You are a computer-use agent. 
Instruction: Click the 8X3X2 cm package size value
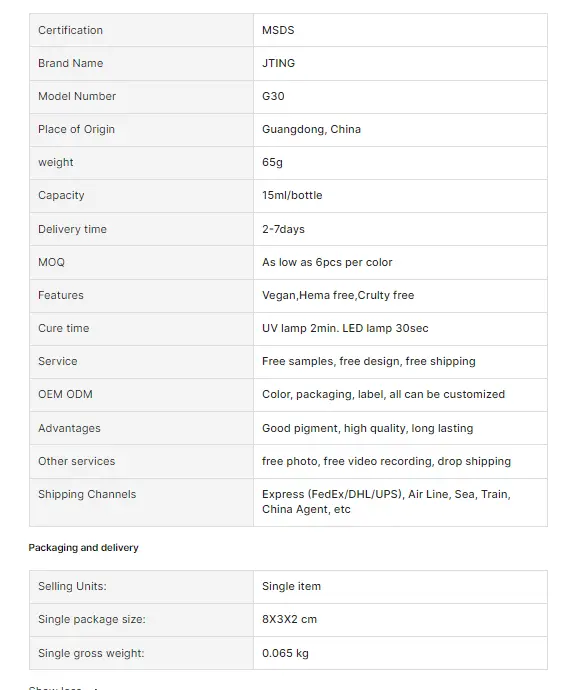click(290, 619)
